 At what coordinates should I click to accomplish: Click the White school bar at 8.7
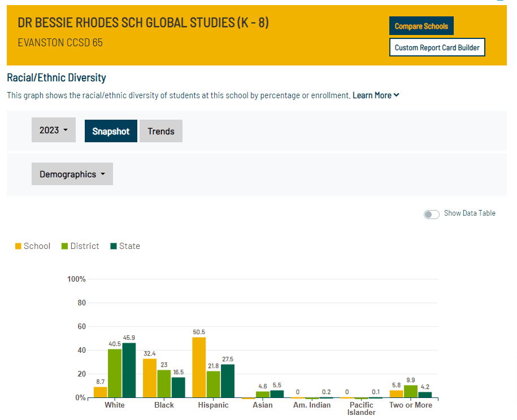[100, 392]
